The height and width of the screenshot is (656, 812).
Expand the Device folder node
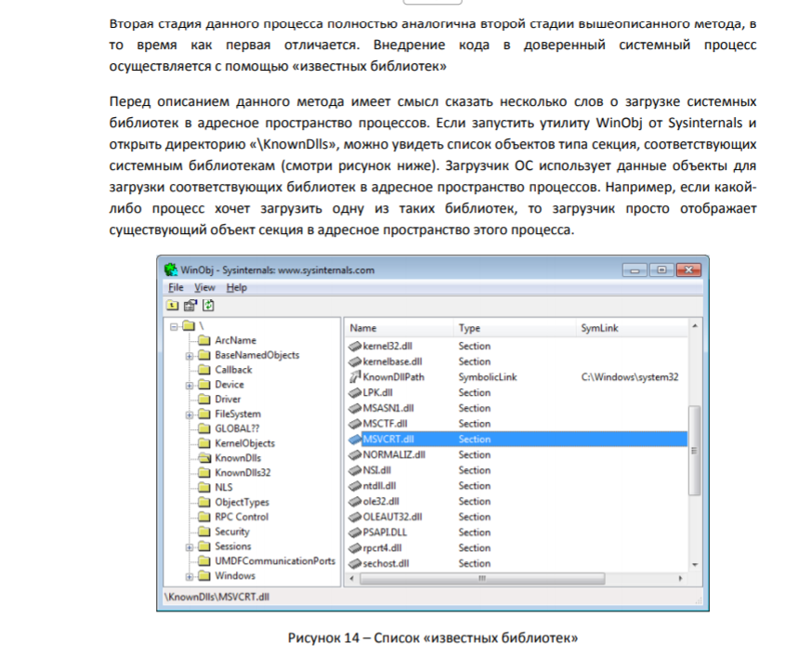click(190, 386)
